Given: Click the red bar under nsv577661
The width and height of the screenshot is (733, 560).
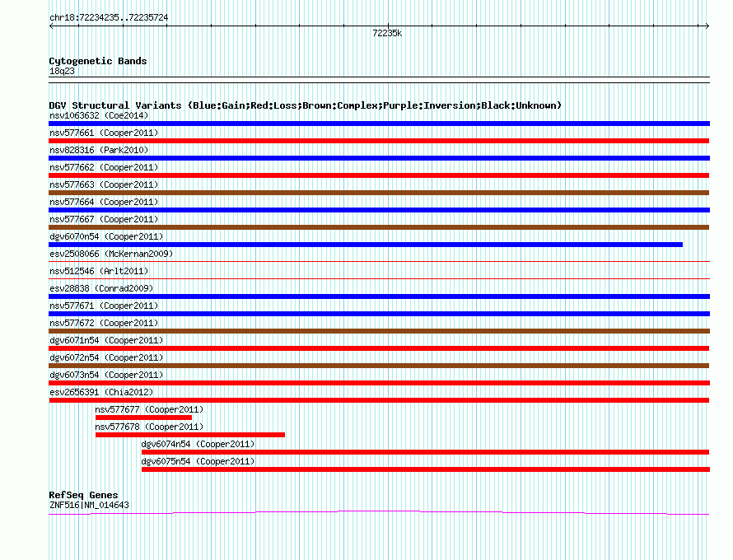Looking at the screenshot, I should pos(379,141).
